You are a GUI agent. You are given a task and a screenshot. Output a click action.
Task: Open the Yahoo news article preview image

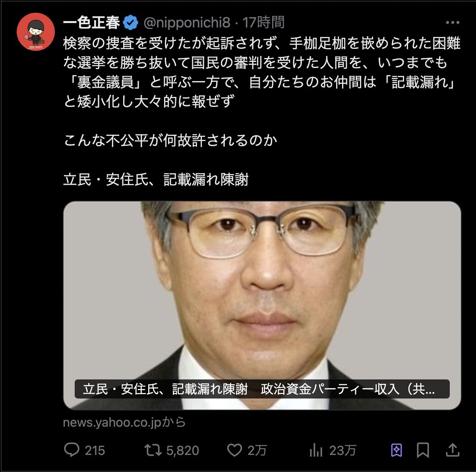point(262,306)
